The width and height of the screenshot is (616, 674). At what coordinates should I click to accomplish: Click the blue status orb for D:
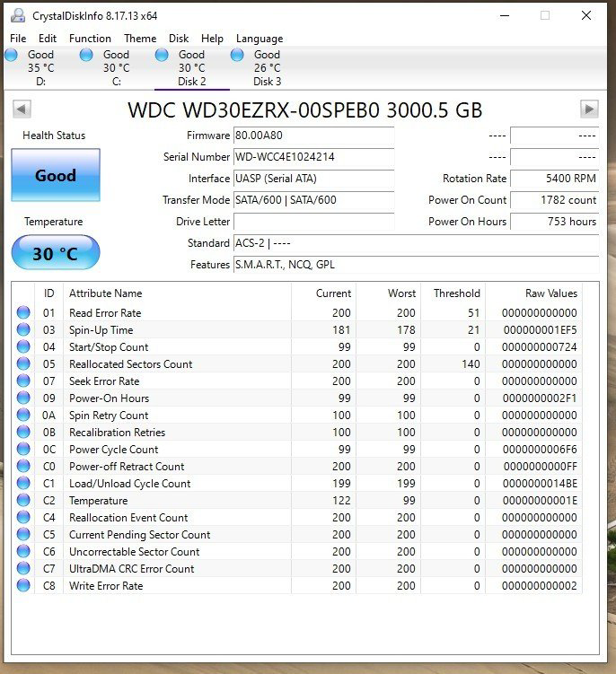click(11, 55)
